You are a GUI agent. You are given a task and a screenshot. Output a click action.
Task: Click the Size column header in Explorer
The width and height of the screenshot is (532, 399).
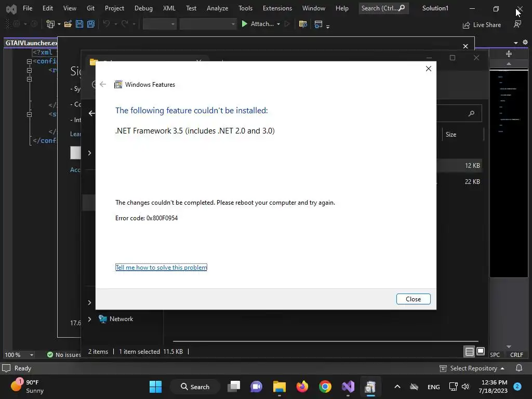click(x=451, y=135)
